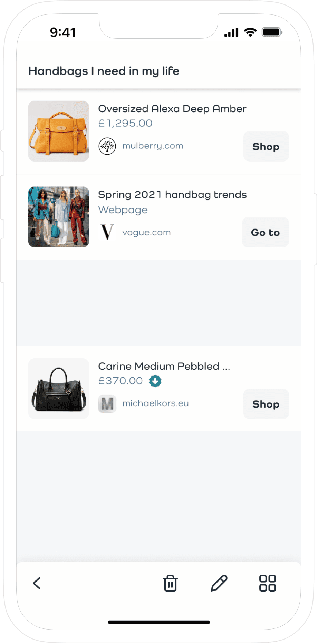This screenshot has width=318, height=644.
Task: Tap the black Carine handbag thumbnail
Action: (x=58, y=389)
